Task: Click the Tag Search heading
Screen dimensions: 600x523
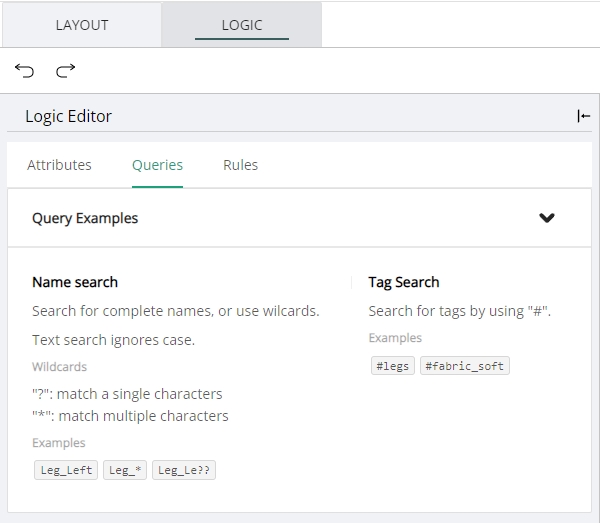Action: point(403,282)
